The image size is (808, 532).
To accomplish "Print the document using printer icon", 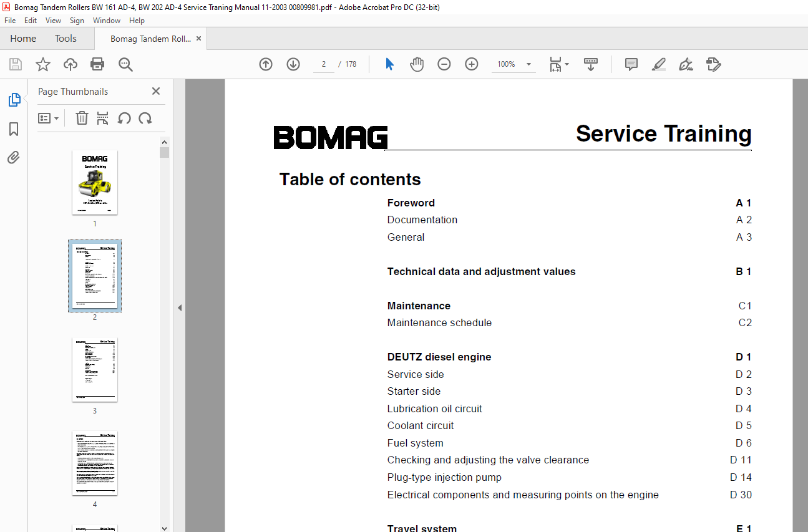I will coord(97,64).
